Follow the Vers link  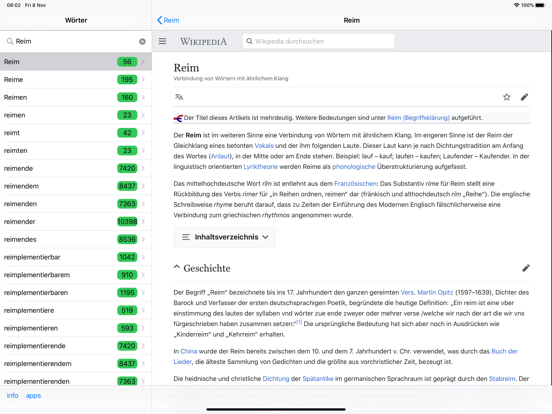[407, 292]
